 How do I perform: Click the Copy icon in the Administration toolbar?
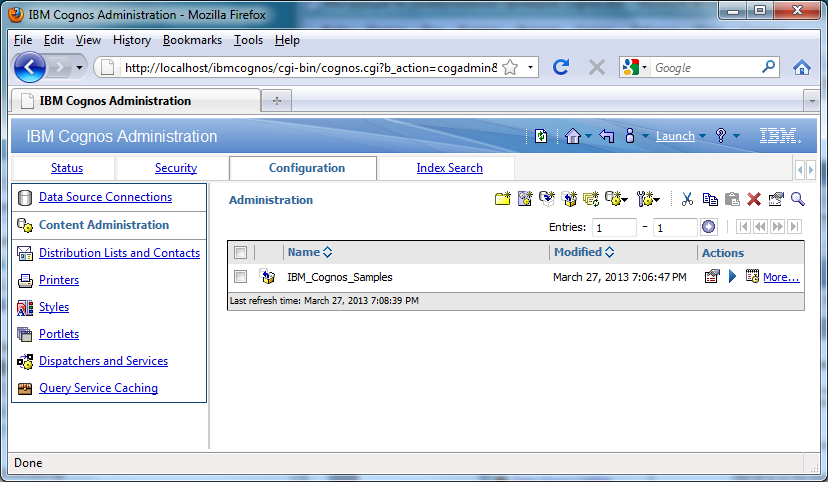pos(710,199)
